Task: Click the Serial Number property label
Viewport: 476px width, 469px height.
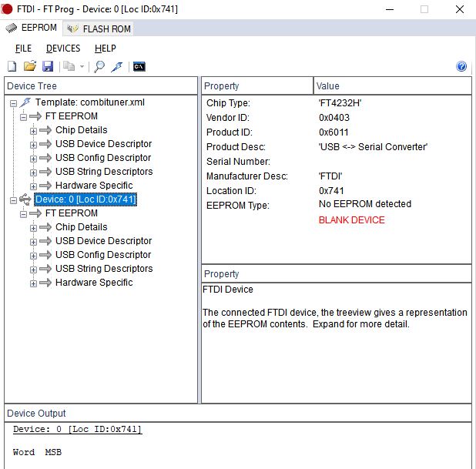Action: tap(238, 162)
